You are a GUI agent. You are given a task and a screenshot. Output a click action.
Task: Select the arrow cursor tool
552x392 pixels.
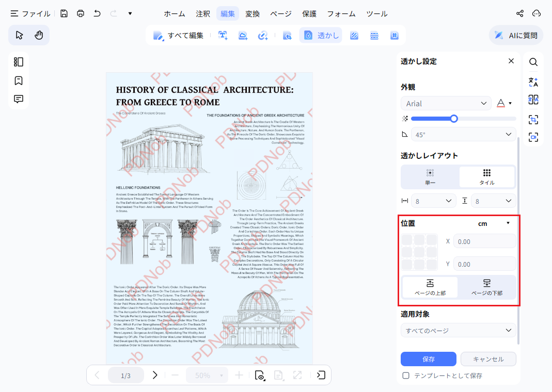point(19,35)
